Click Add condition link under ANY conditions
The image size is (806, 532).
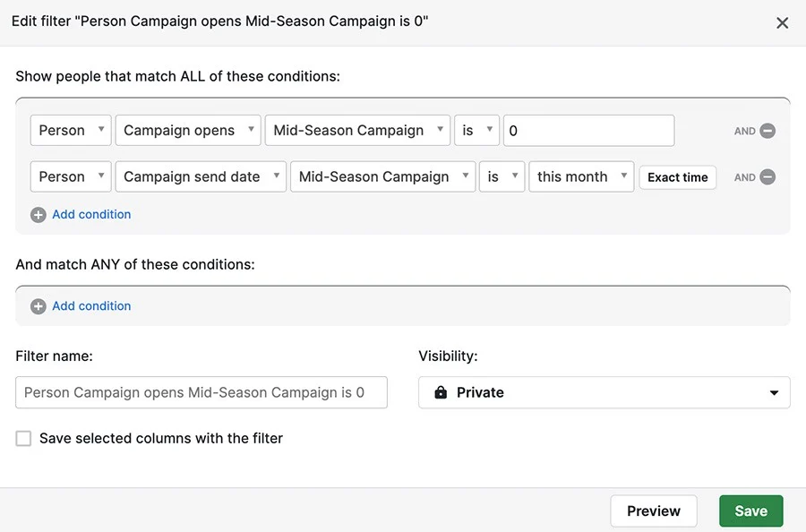(91, 305)
